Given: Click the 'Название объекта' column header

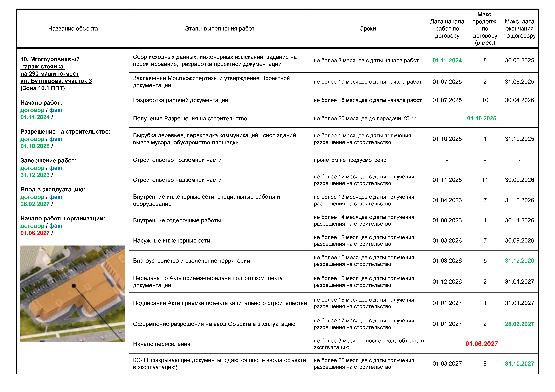Looking at the screenshot, I should [x=73, y=29].
